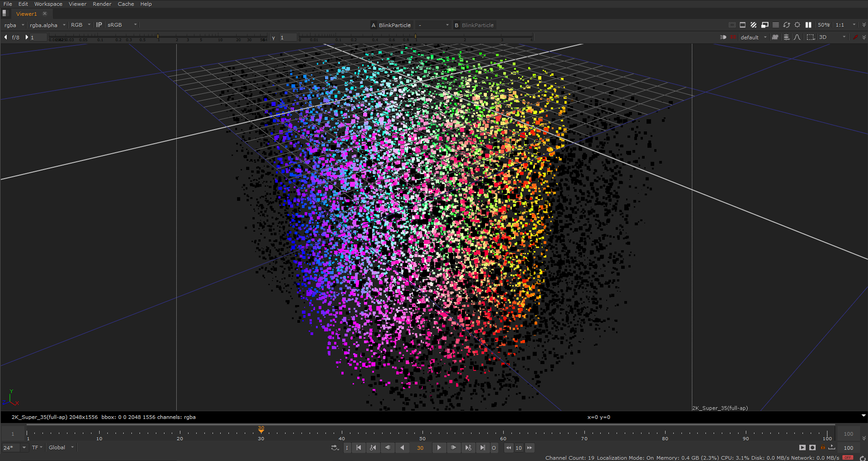Viewport: 868px width, 461px height.
Task: Toggle the red grid display icon
Action: point(733,38)
